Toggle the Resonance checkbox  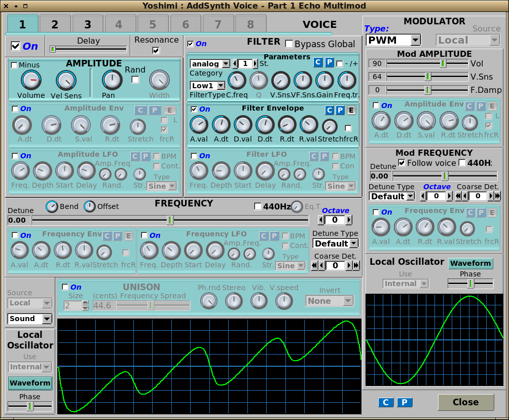tap(156, 50)
